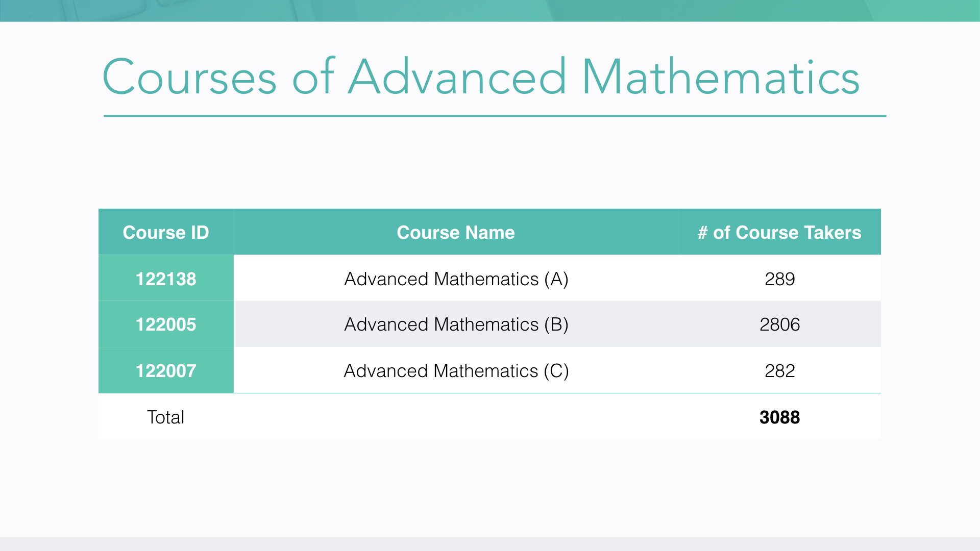Select the '# of Course Takers' header
The height and width of the screenshot is (551, 980).
click(779, 233)
